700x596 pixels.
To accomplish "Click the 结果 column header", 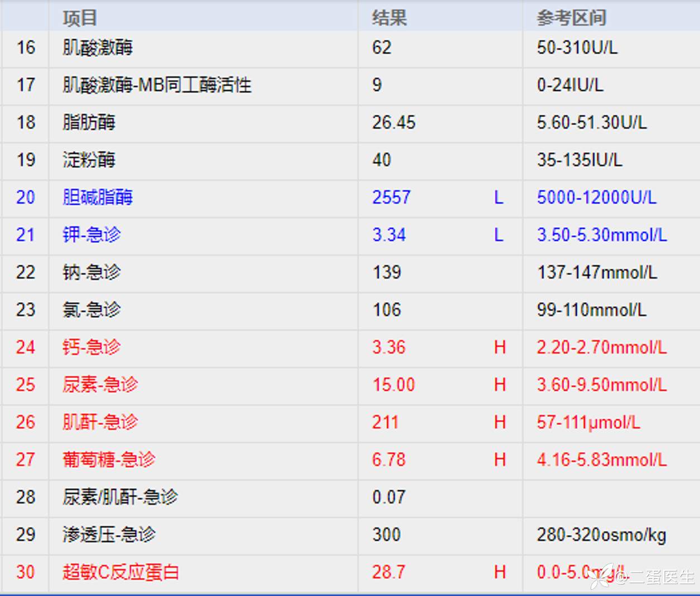I will point(389,18).
